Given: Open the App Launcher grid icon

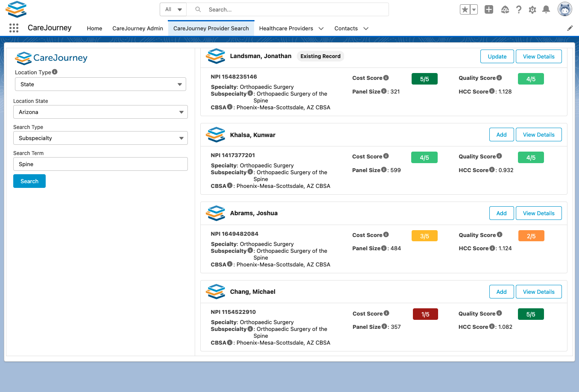Looking at the screenshot, I should 14,28.
